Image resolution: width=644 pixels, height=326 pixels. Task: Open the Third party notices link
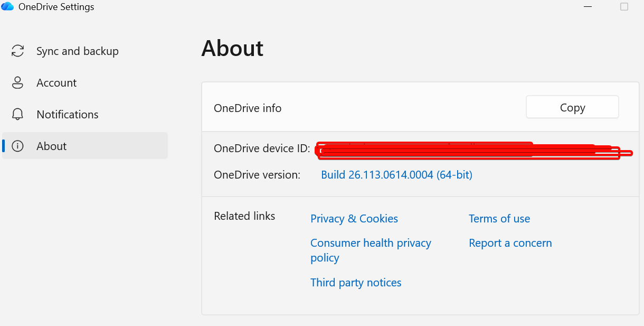pyautogui.click(x=356, y=283)
